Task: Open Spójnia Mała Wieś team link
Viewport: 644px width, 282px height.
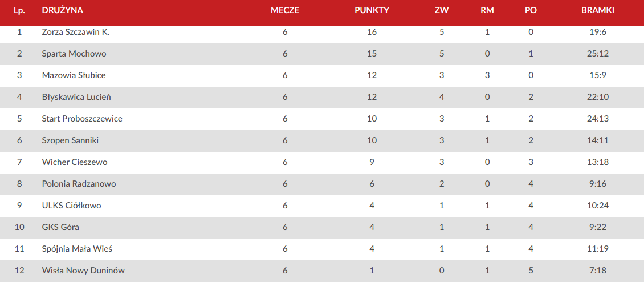Action: tap(77, 249)
